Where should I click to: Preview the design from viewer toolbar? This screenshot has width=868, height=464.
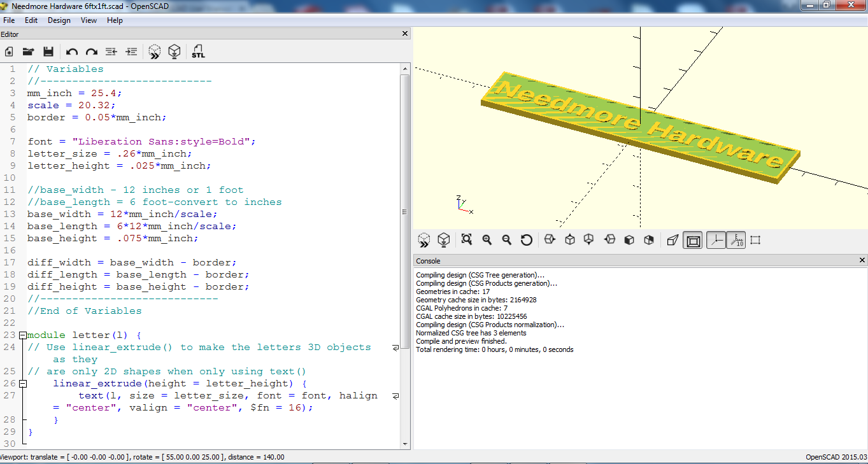[x=424, y=240]
